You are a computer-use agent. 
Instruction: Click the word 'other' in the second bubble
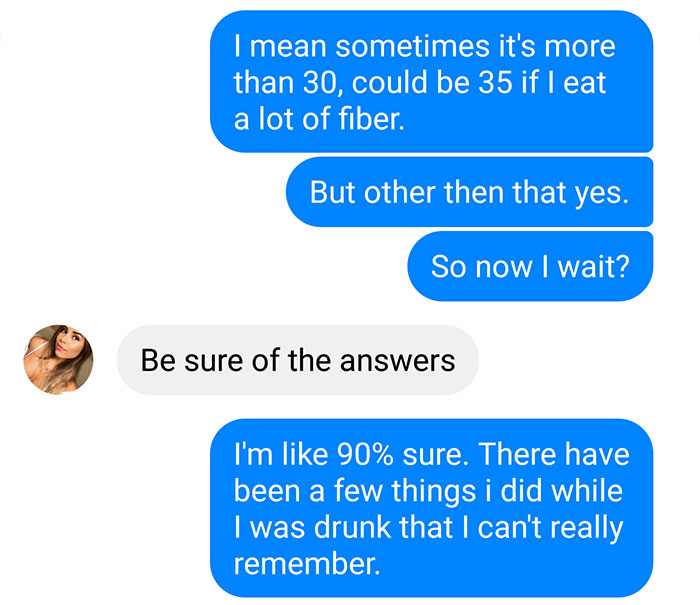tap(400, 191)
